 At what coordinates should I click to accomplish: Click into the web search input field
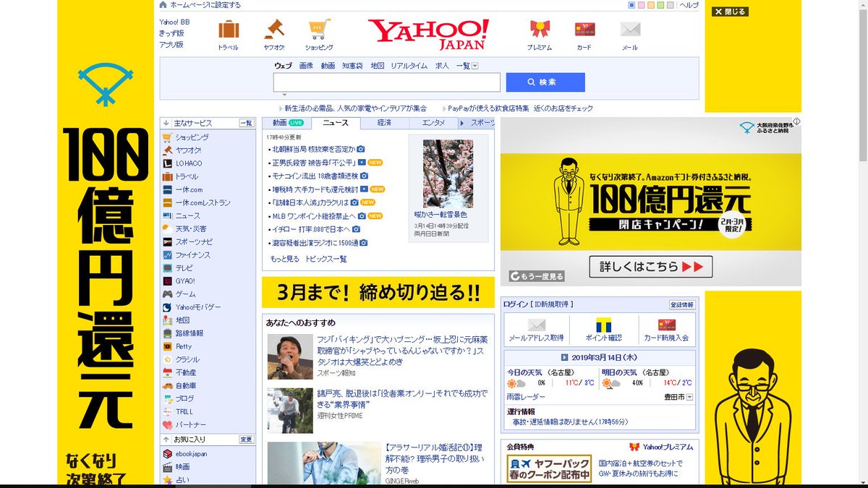click(x=387, y=82)
